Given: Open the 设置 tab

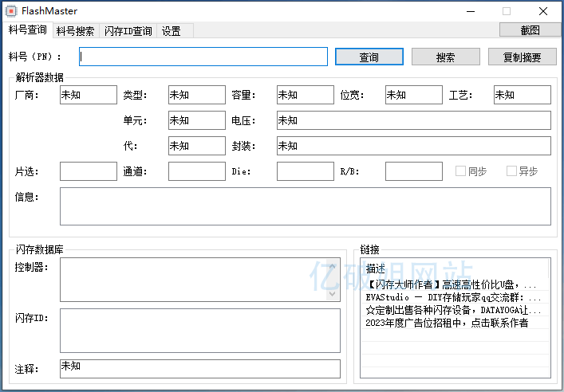Looking at the screenshot, I should point(171,31).
